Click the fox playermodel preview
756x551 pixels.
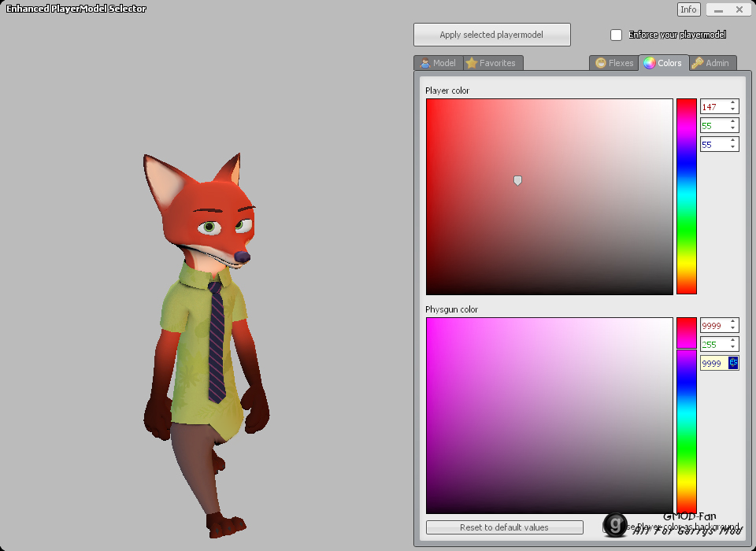tap(206, 345)
